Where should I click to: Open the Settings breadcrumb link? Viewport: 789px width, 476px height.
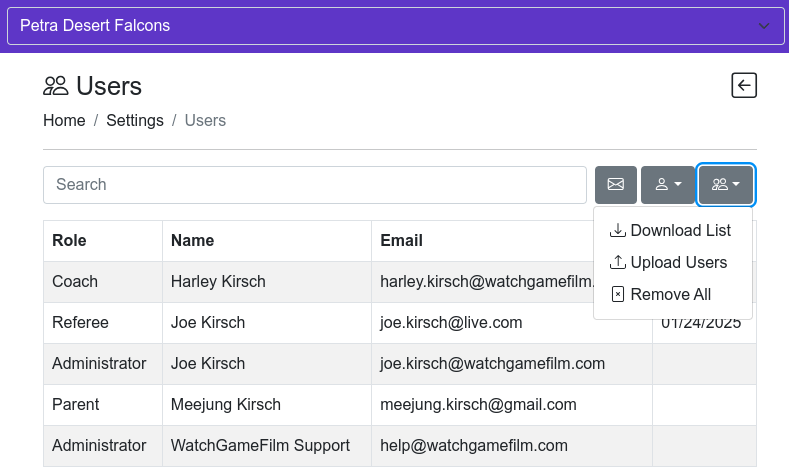[x=135, y=121]
